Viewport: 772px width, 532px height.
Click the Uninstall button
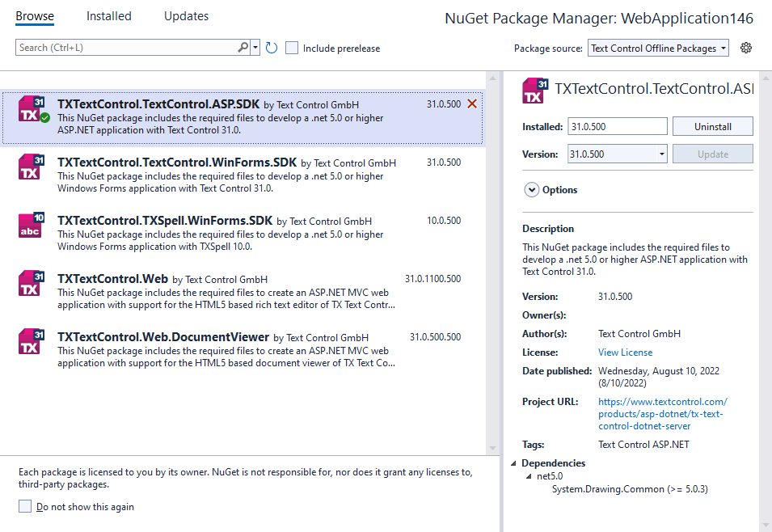coord(712,126)
